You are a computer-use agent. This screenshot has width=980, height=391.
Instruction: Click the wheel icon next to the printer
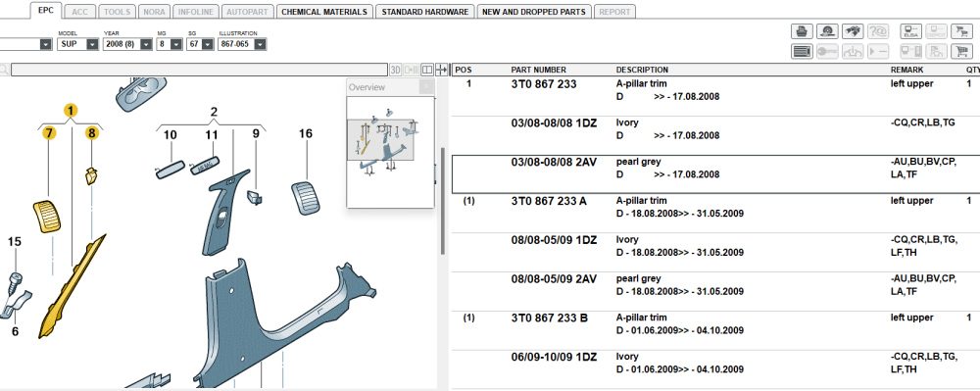827,31
